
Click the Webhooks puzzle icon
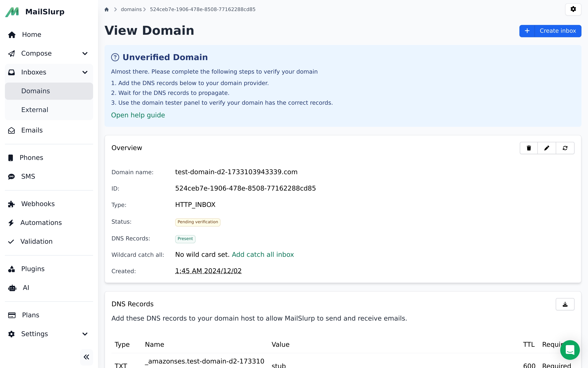[11, 204]
